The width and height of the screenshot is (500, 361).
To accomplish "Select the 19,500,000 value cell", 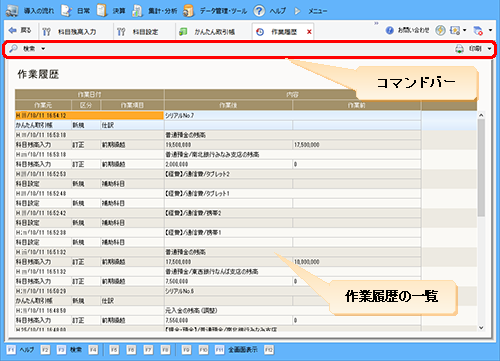I will click(228, 145).
